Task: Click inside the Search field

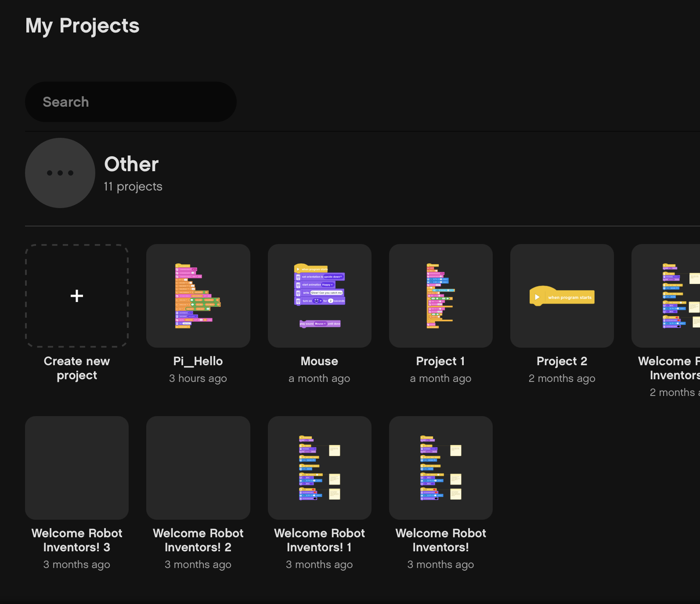Action: pos(130,102)
